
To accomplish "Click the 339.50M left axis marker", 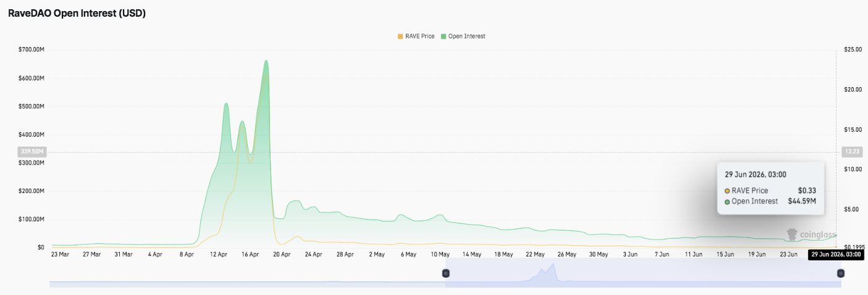I will [x=32, y=152].
